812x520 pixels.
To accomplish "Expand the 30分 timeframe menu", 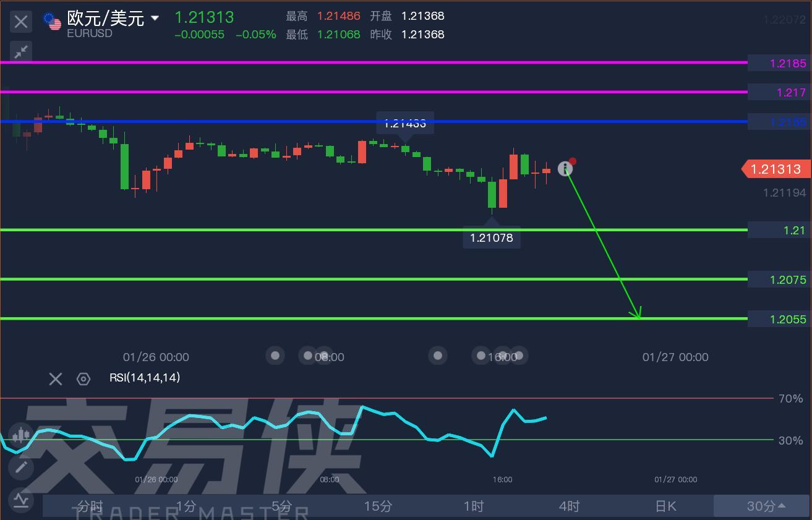I will pyautogui.click(x=763, y=506).
